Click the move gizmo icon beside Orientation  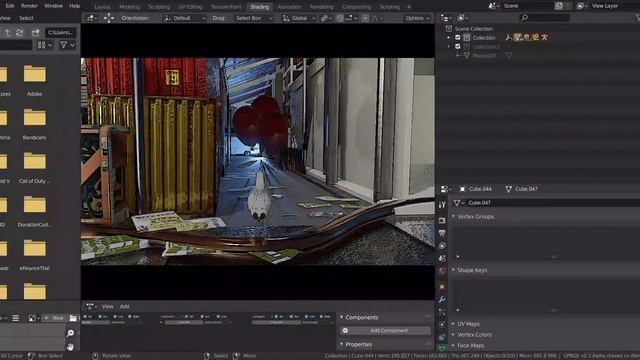click(109, 18)
